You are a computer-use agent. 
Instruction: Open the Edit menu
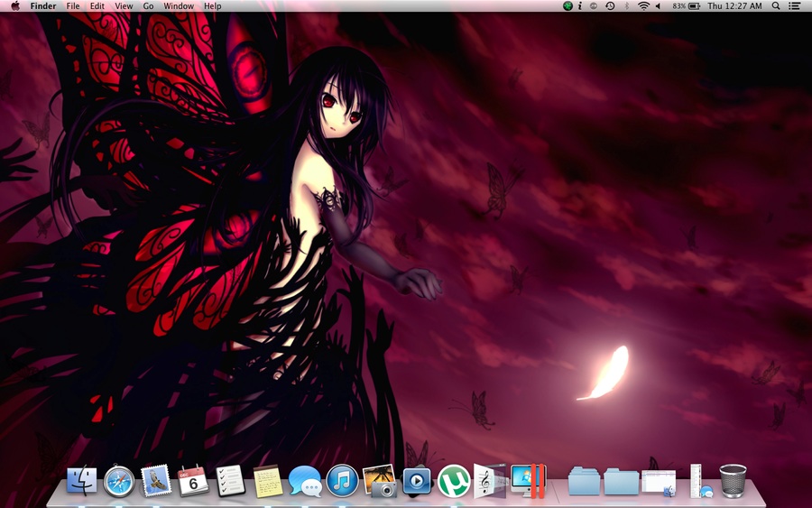[97, 6]
